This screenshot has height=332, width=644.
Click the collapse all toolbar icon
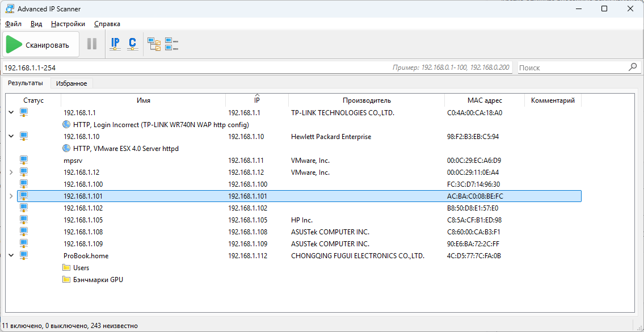[x=171, y=44]
